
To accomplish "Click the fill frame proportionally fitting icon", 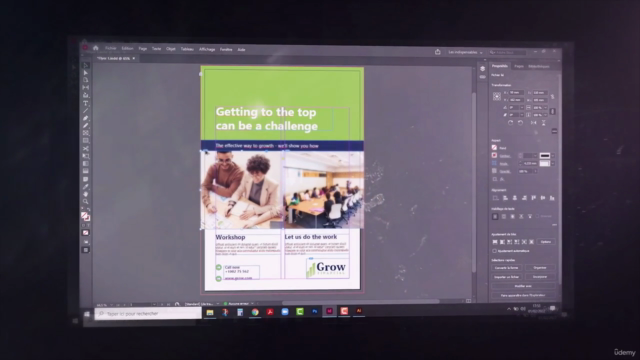I will coord(495,242).
